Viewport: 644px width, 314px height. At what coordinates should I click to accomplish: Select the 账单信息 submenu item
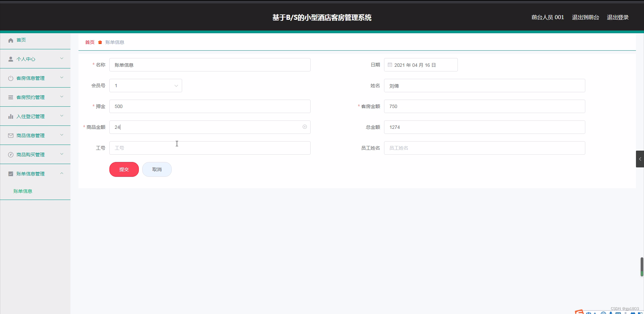23,191
